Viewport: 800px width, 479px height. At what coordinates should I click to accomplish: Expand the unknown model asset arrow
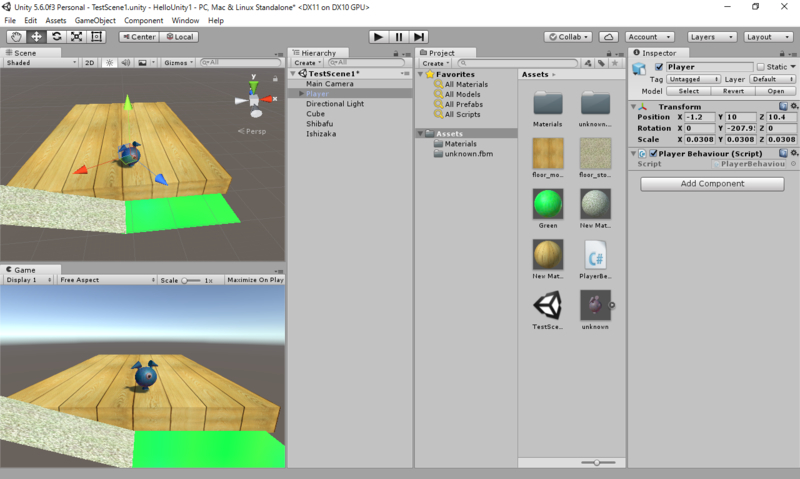[x=612, y=305]
